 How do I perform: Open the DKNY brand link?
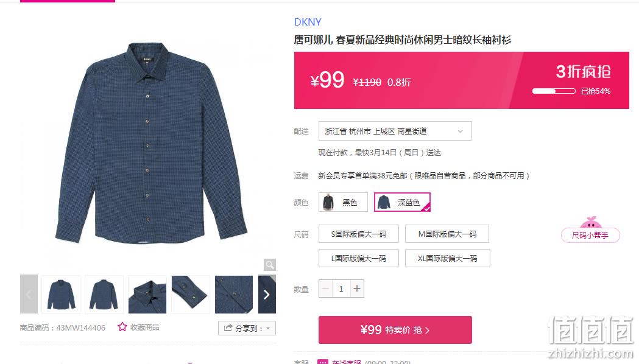tap(308, 22)
